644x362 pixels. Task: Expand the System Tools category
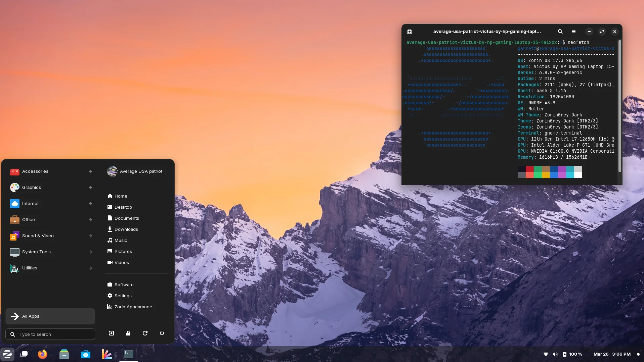tap(50, 252)
